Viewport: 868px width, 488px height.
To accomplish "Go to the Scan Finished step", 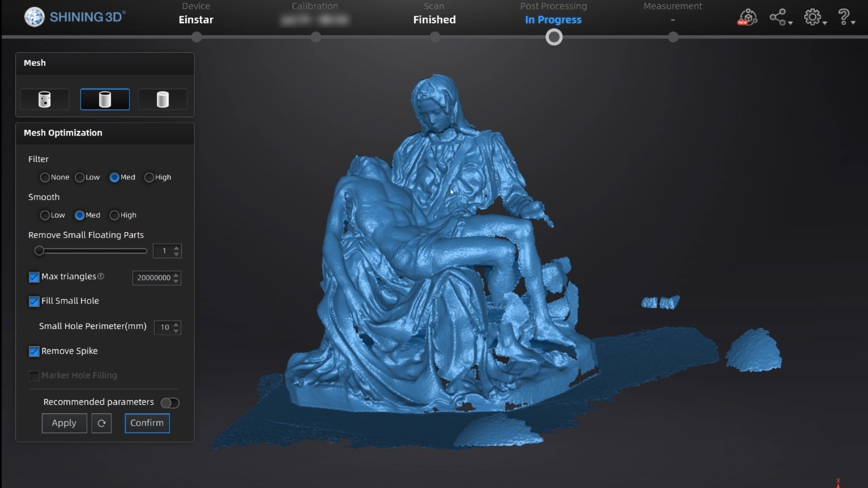I will coord(434,14).
